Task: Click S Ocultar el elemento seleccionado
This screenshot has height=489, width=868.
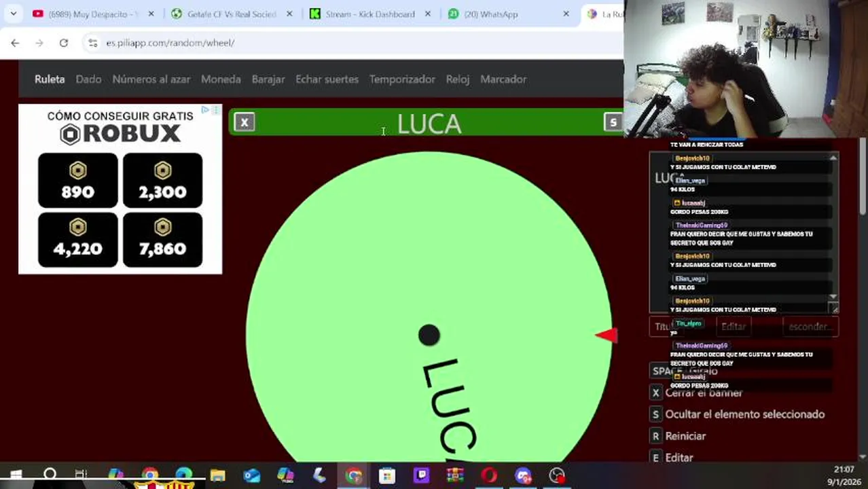Action: point(738,414)
